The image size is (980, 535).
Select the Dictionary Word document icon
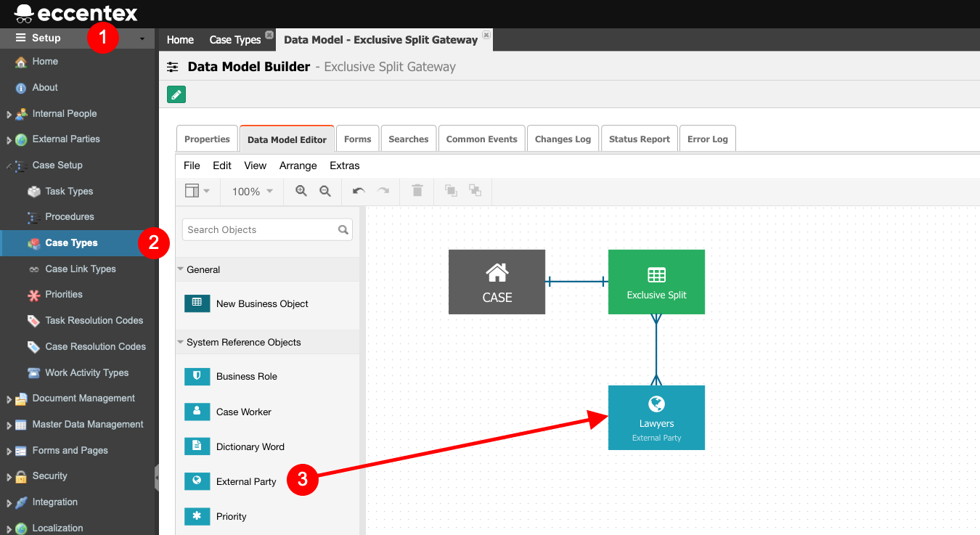point(197,446)
